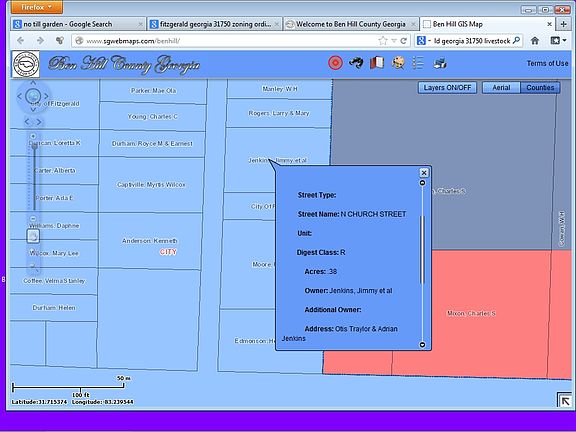Image resolution: width=576 pixels, height=432 pixels.
Task: Go to next map extent
Action: [x=39, y=122]
